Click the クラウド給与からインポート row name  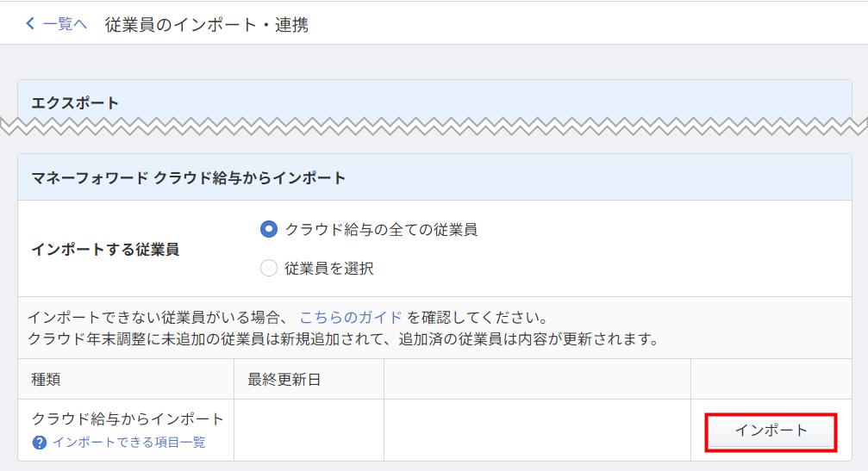pos(128,419)
